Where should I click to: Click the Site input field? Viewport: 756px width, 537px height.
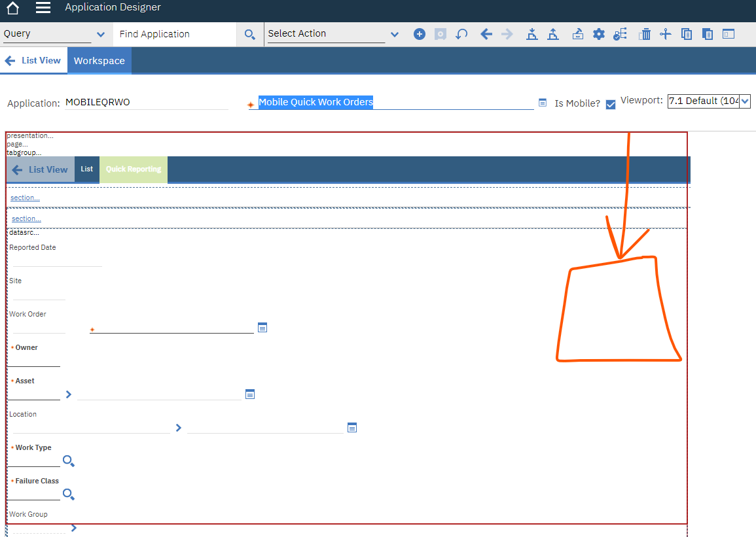(39, 294)
